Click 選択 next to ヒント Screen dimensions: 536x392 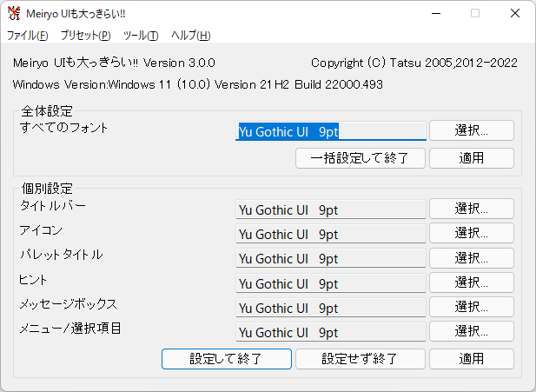point(471,282)
